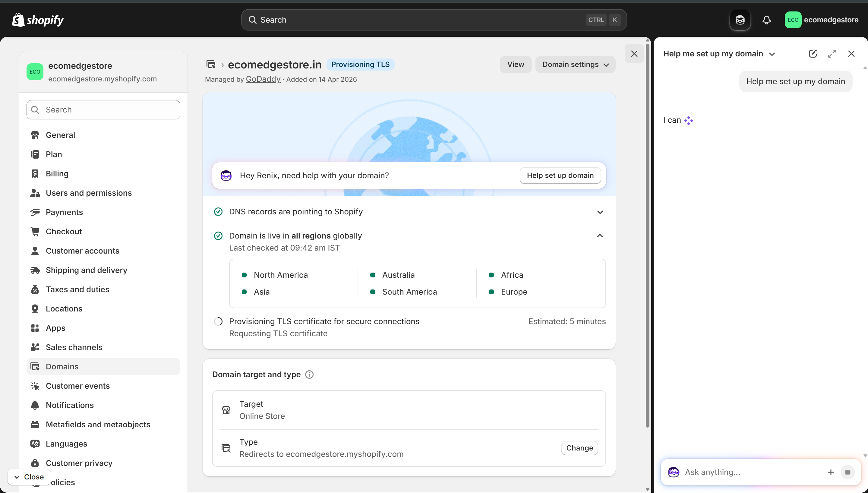Click the plus icon in the chat input
The image size is (868, 493).
pos(830,472)
